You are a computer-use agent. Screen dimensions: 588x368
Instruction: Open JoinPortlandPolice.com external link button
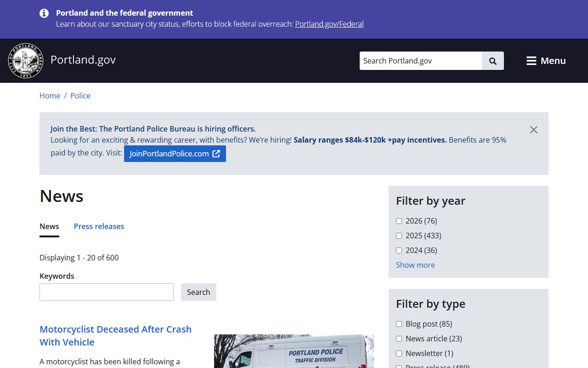175,154
